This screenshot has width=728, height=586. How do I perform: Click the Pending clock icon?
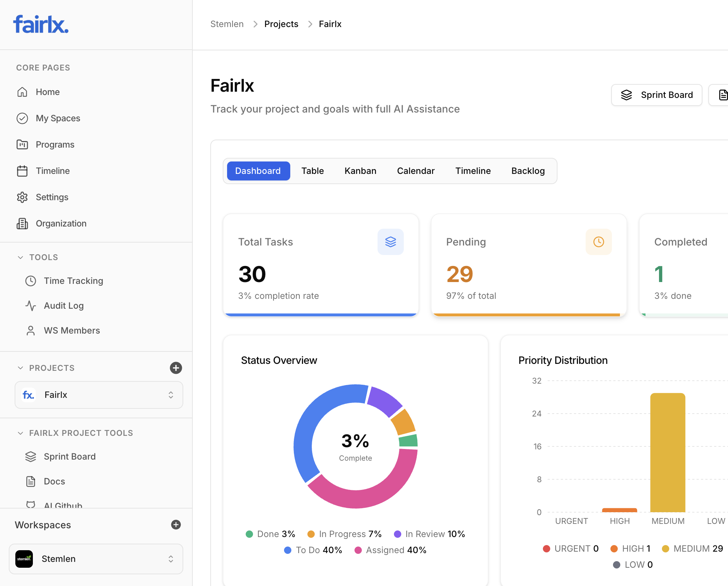tap(599, 242)
